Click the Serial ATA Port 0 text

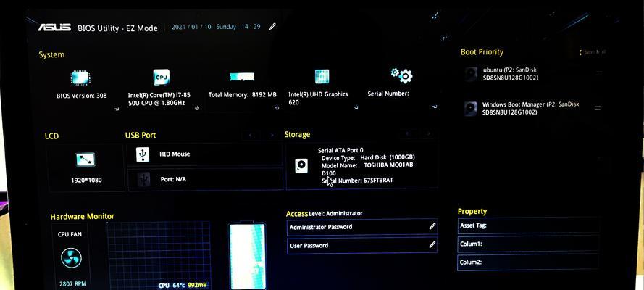(340, 150)
